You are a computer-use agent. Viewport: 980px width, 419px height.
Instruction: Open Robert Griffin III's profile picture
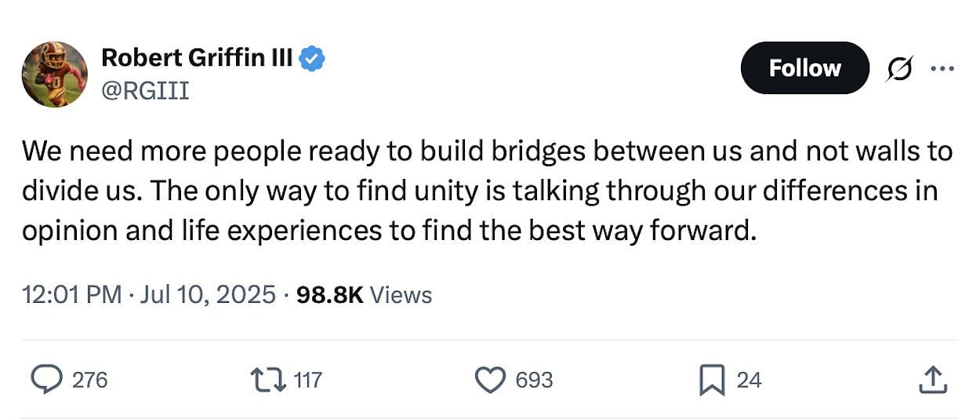pos(54,75)
